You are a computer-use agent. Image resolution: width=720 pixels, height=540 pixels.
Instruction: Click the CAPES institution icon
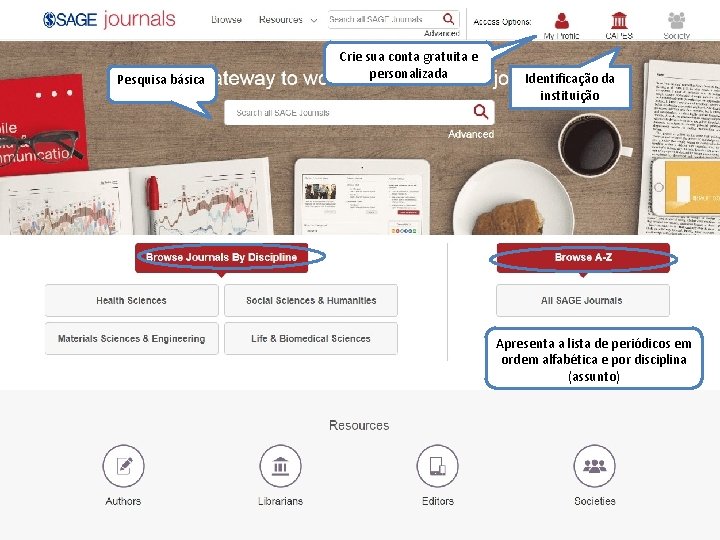click(619, 21)
